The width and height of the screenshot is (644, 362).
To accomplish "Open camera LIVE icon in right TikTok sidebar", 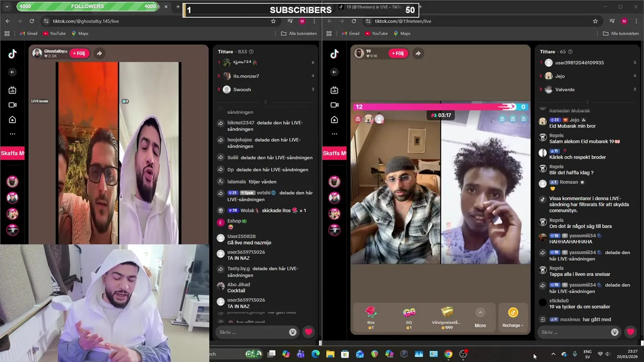I will (335, 105).
